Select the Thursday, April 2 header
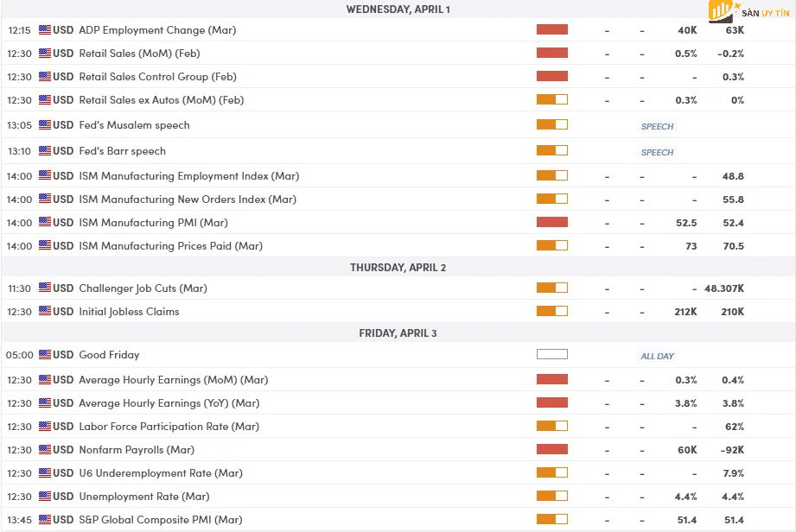Image resolution: width=796 pixels, height=532 pixels. pos(398,268)
